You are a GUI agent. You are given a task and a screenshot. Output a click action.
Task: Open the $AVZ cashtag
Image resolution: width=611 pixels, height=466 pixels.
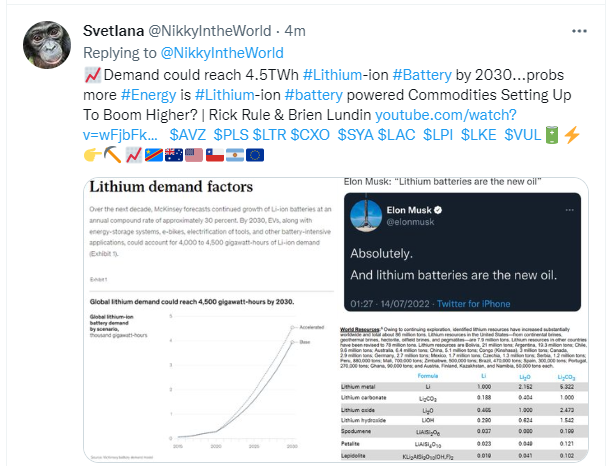click(188, 135)
